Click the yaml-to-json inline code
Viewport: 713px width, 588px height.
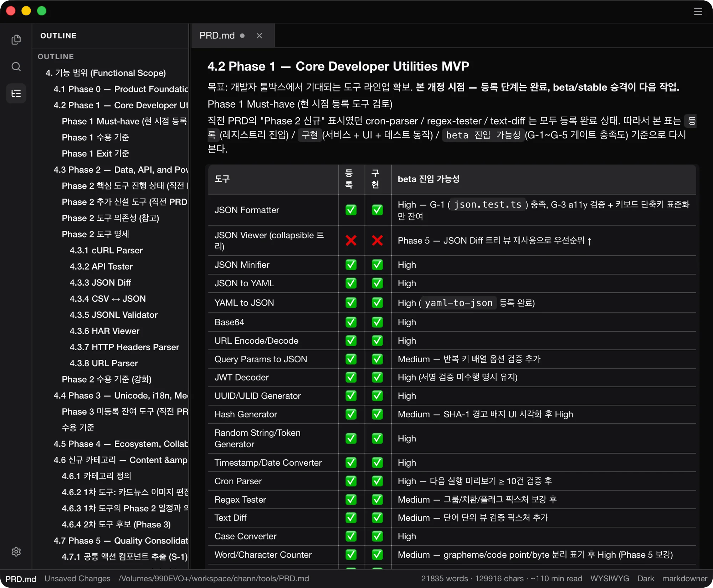459,303
